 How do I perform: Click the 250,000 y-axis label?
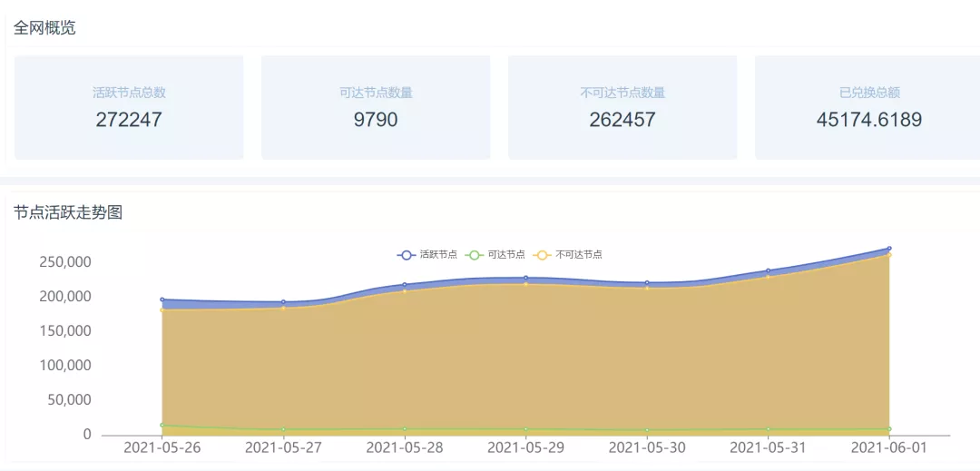point(65,262)
